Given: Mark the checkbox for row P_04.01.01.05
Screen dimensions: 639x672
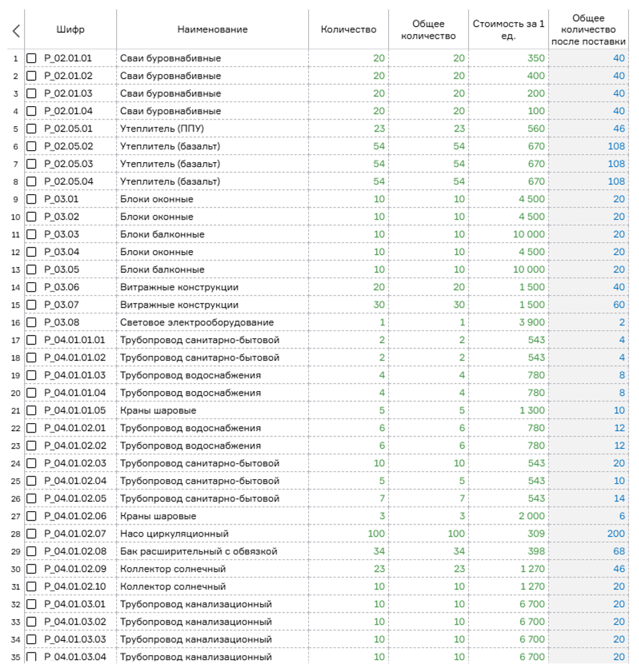Looking at the screenshot, I should click(x=31, y=410).
